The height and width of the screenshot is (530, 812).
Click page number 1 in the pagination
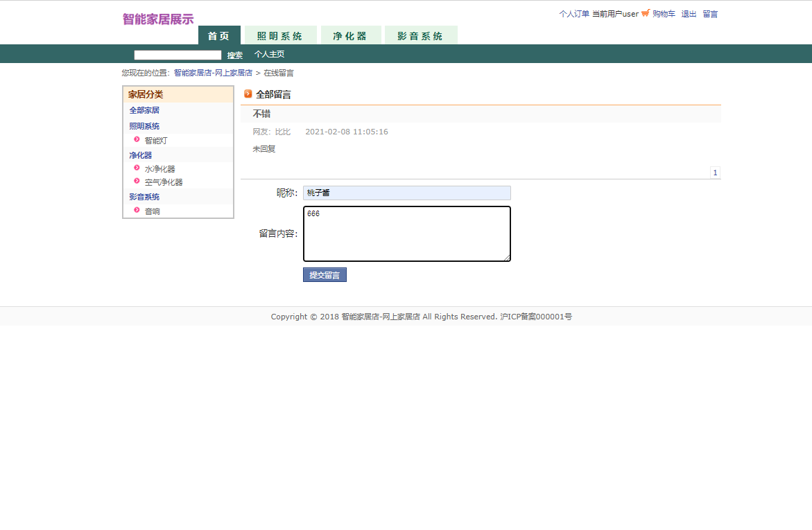tap(715, 172)
